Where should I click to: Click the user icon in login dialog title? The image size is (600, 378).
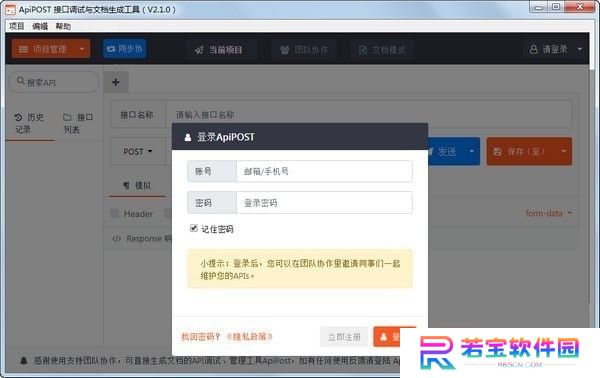pyautogui.click(x=188, y=137)
